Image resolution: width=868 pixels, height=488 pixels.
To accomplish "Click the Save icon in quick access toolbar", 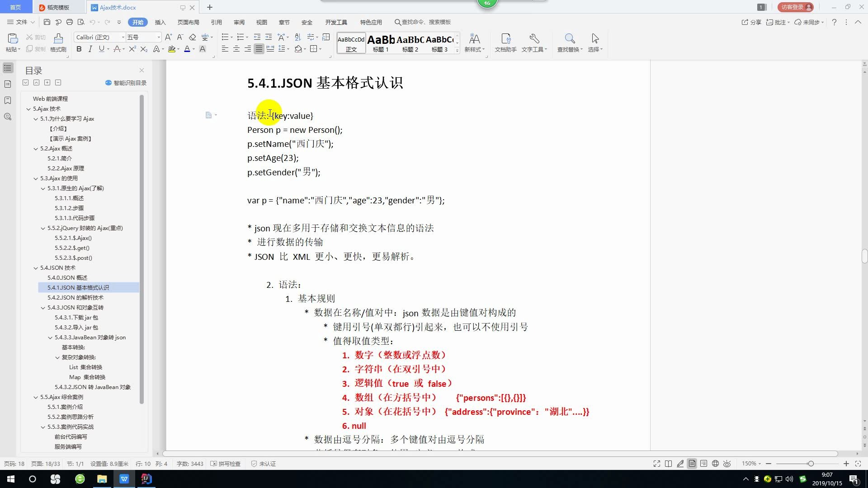I will (x=47, y=22).
